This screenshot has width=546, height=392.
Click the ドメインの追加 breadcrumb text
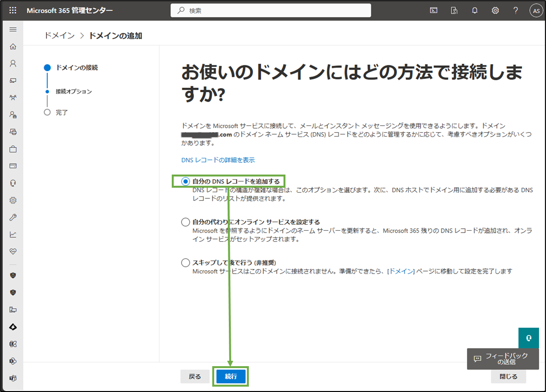pyautogui.click(x=115, y=36)
